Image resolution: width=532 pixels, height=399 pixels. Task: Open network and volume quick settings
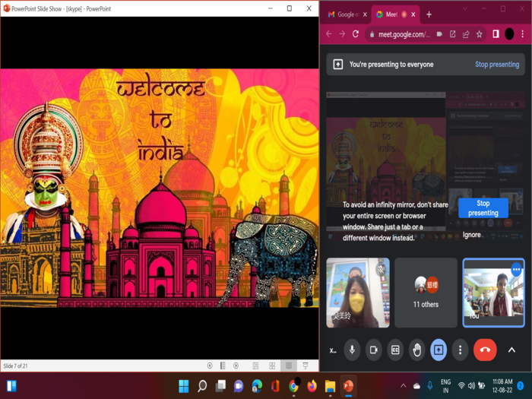point(471,386)
